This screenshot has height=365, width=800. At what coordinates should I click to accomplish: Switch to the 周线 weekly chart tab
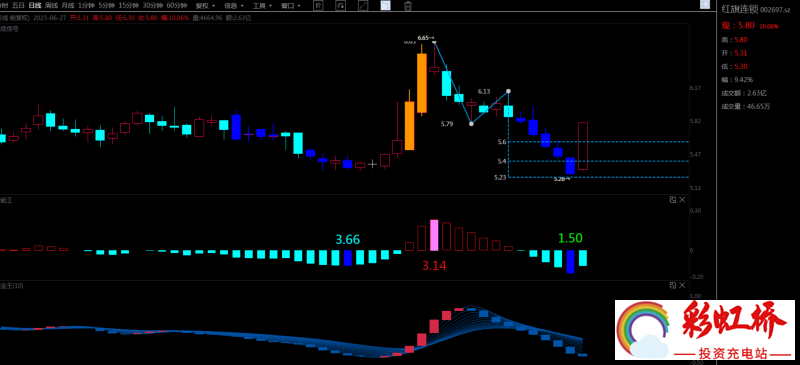pos(51,6)
